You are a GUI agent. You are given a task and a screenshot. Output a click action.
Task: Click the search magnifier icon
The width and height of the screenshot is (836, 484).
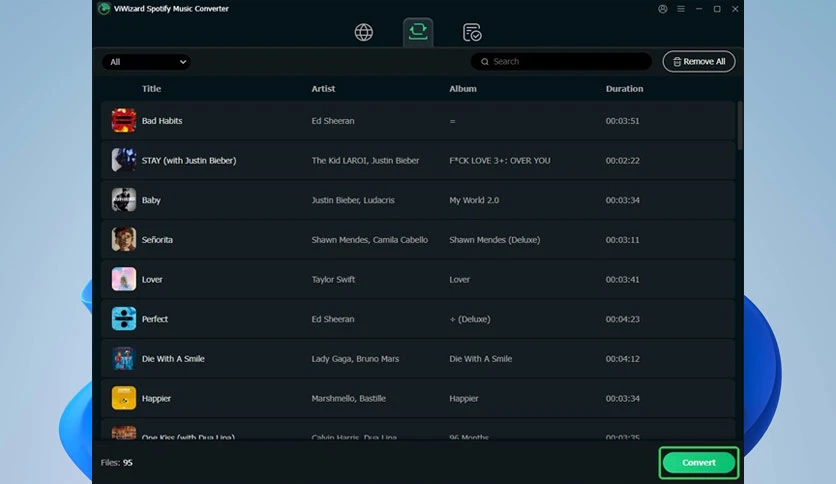tap(485, 62)
